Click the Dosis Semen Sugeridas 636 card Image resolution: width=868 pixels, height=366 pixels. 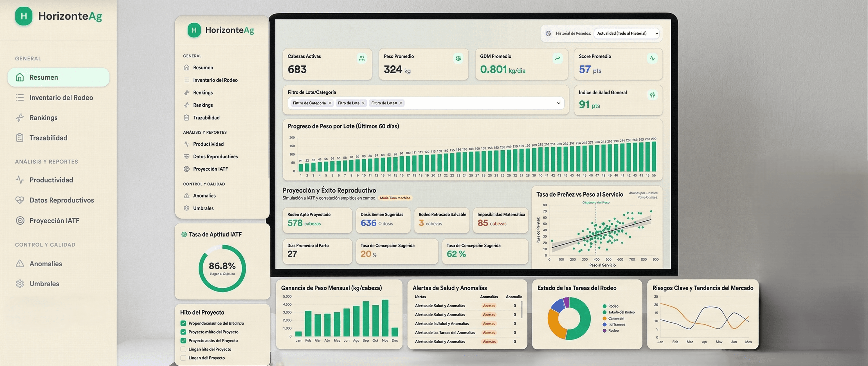383,220
